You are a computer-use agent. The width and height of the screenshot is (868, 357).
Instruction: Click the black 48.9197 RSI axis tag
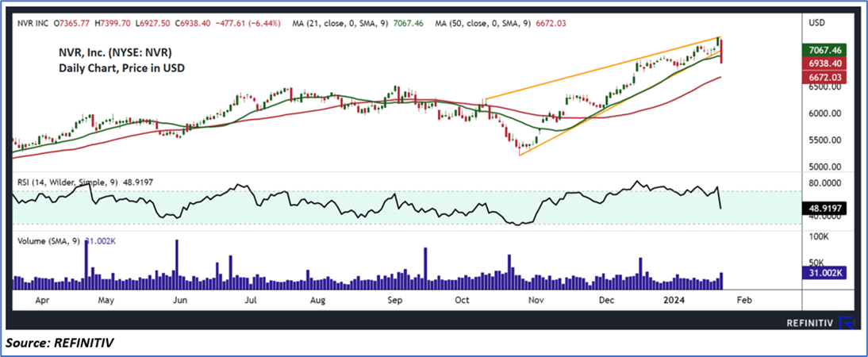825,208
